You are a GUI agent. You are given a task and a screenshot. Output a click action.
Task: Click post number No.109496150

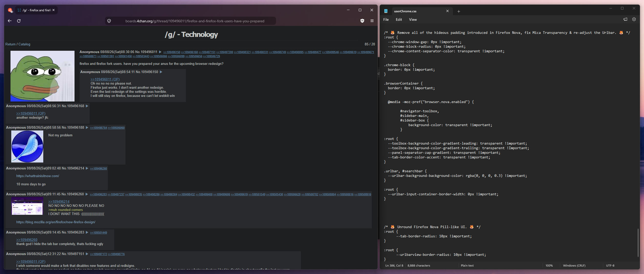pyautogui.click(x=147, y=72)
